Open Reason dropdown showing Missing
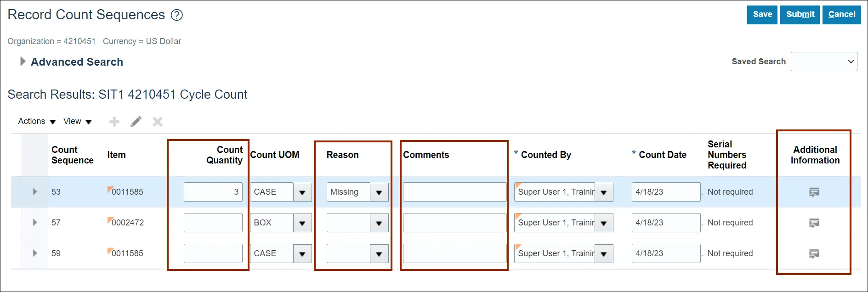This screenshot has height=292, width=868. pos(379,192)
